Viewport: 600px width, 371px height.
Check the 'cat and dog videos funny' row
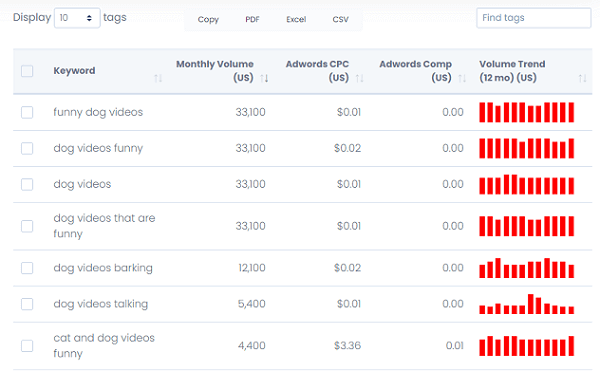click(x=27, y=346)
